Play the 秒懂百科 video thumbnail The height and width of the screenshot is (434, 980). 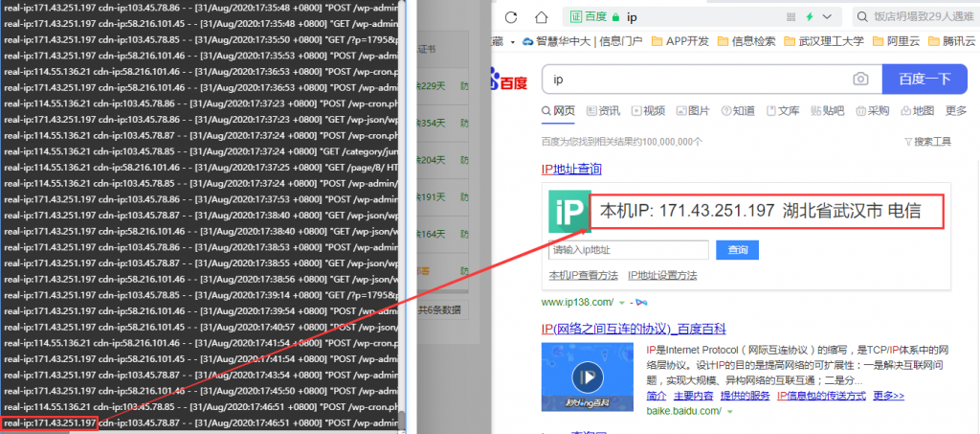[588, 376]
